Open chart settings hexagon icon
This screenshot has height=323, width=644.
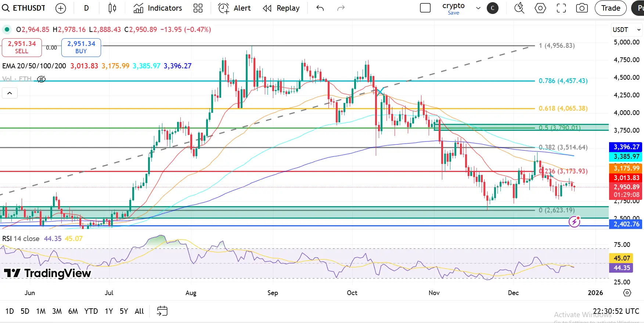pos(540,8)
